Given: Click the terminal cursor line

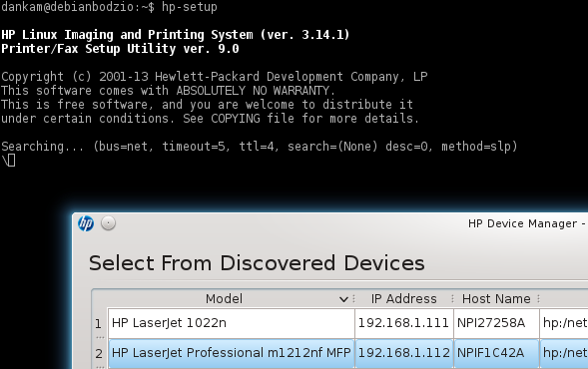Looking at the screenshot, I should coord(8,161).
